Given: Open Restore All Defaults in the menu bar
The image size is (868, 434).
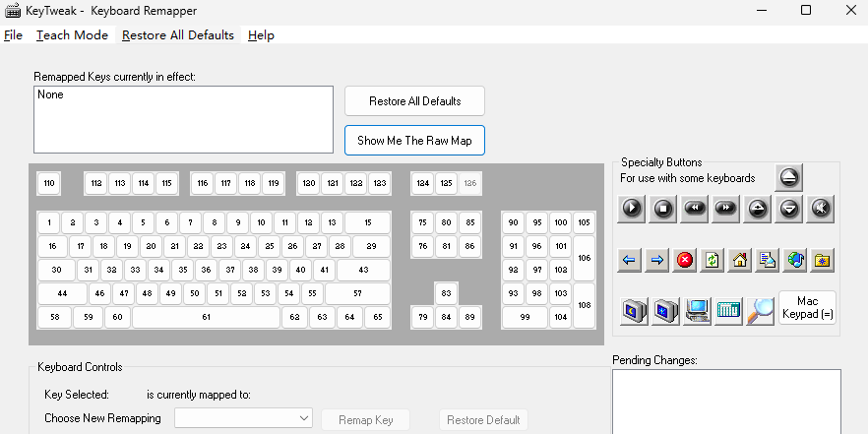Looking at the screenshot, I should pyautogui.click(x=178, y=34).
